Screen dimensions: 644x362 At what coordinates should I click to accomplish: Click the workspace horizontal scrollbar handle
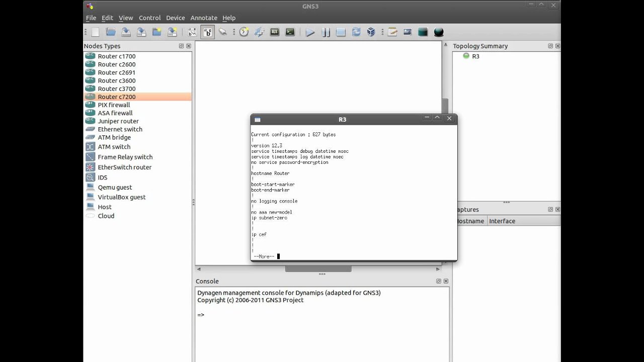point(318,269)
